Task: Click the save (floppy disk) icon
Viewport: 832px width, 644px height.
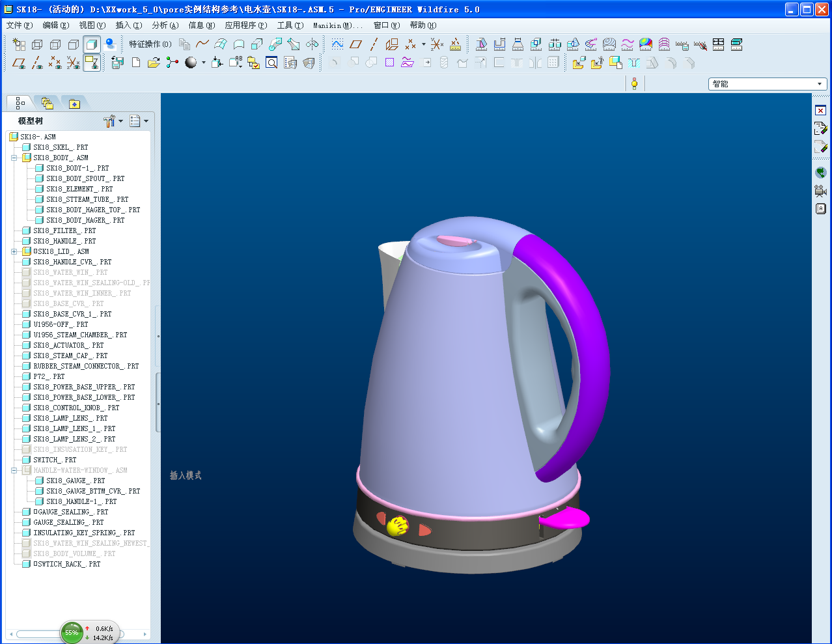Action: point(117,63)
